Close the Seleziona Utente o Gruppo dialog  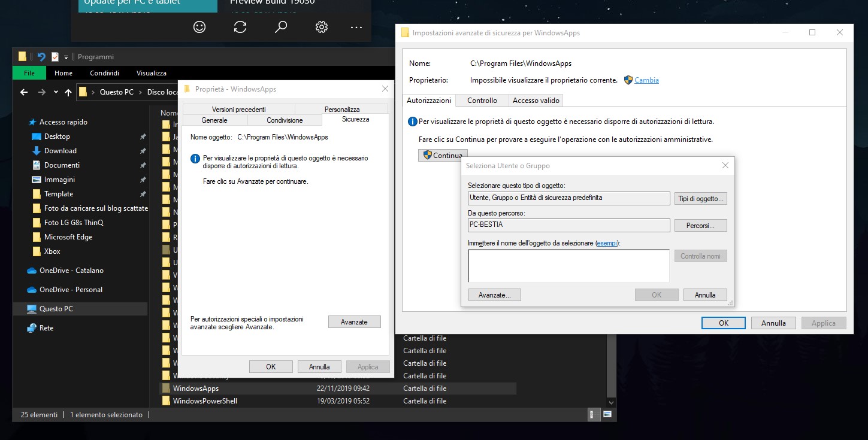coord(725,165)
